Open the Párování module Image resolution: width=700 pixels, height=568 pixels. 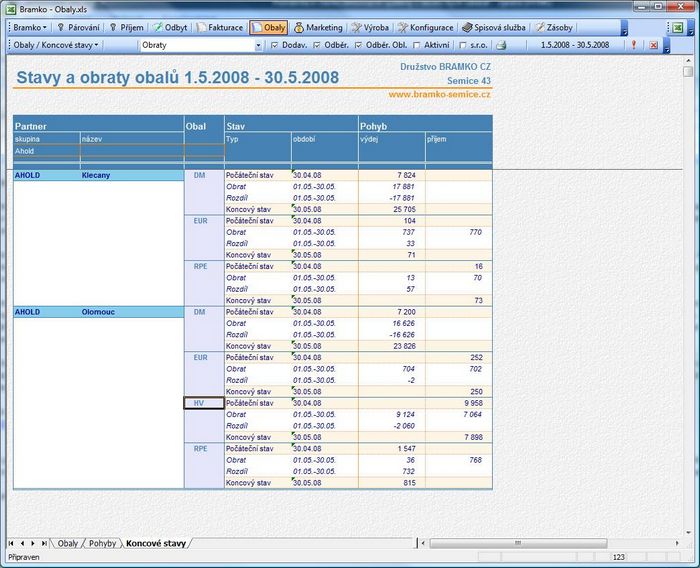[x=79, y=28]
